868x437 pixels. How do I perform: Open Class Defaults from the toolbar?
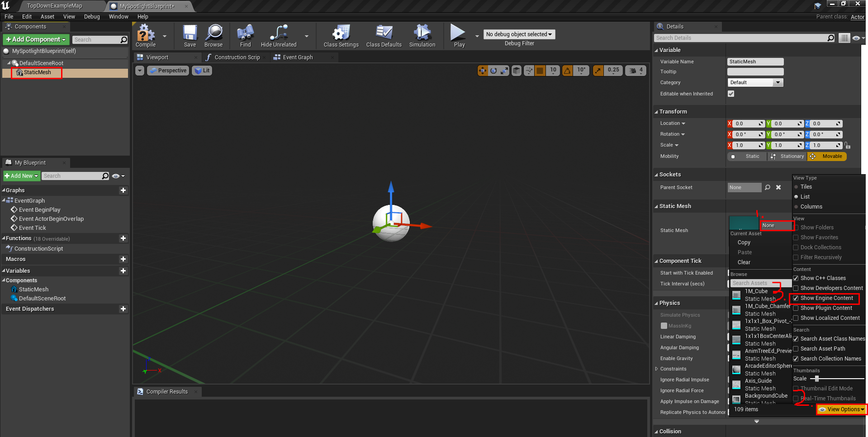pos(384,36)
